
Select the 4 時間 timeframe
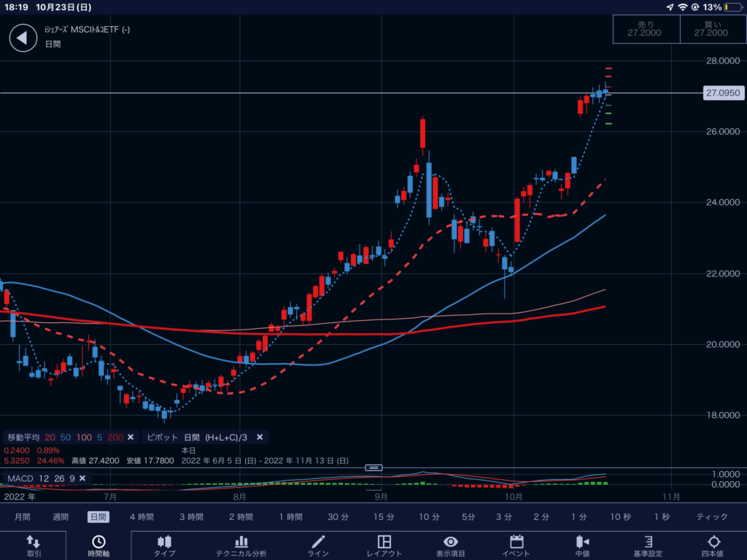[x=142, y=517]
